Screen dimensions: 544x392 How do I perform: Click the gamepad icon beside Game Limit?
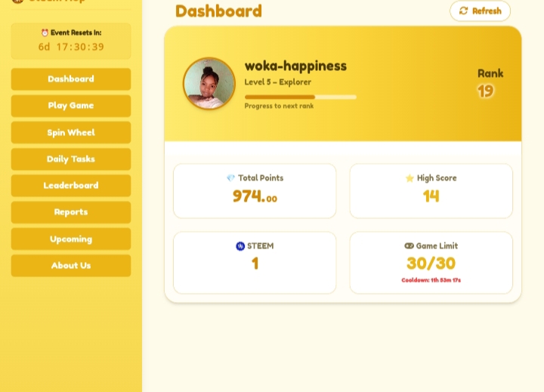point(409,245)
